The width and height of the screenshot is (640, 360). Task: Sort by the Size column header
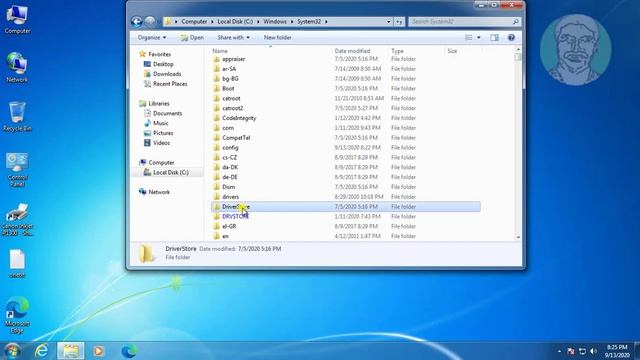click(x=452, y=51)
